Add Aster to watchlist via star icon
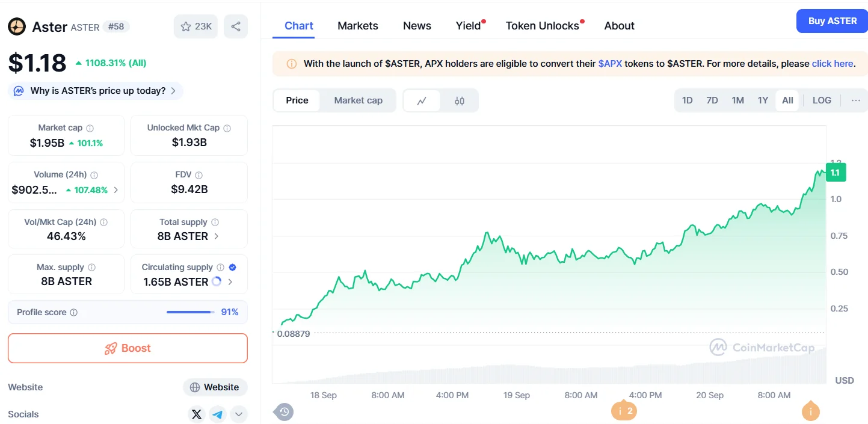 196,26
